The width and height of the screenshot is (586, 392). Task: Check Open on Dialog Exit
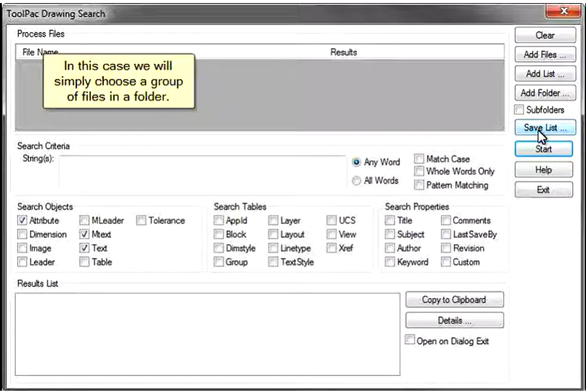410,340
